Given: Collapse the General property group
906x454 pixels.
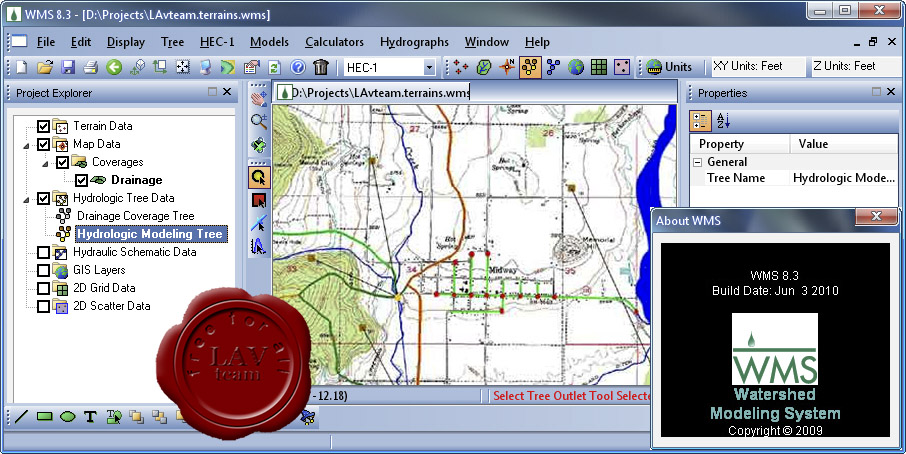Looking at the screenshot, I should [697, 162].
